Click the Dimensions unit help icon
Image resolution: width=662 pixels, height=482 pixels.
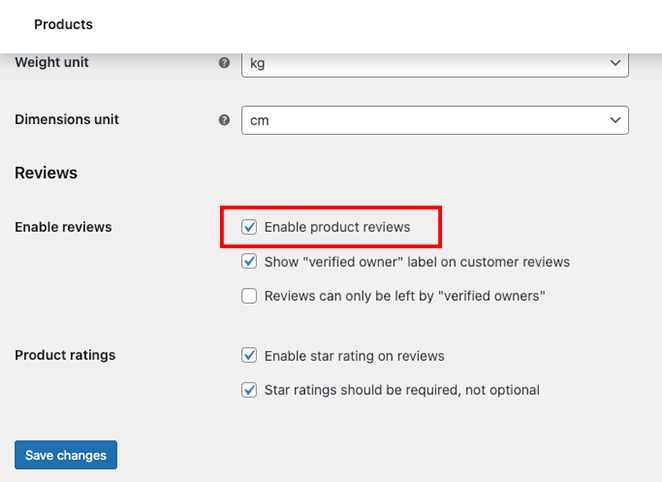tap(224, 120)
